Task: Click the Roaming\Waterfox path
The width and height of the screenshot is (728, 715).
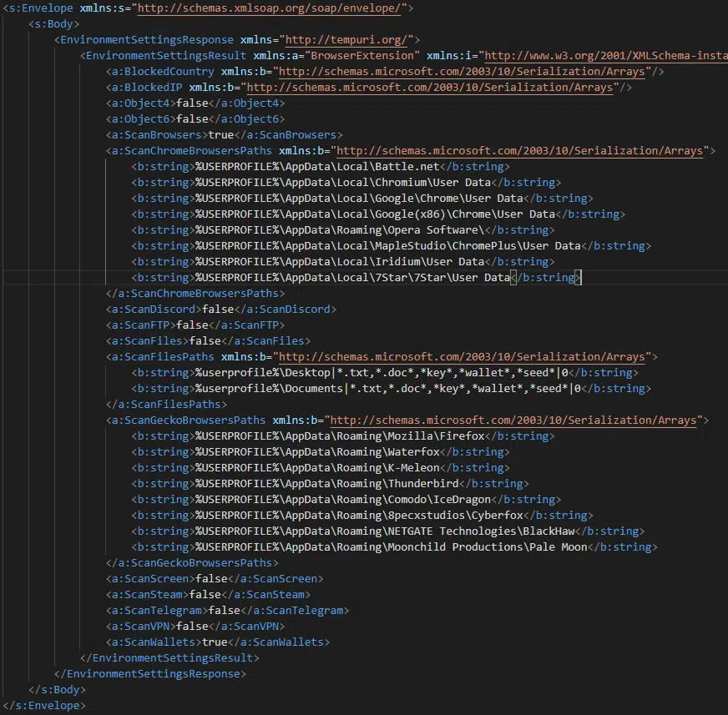Action: click(317, 452)
